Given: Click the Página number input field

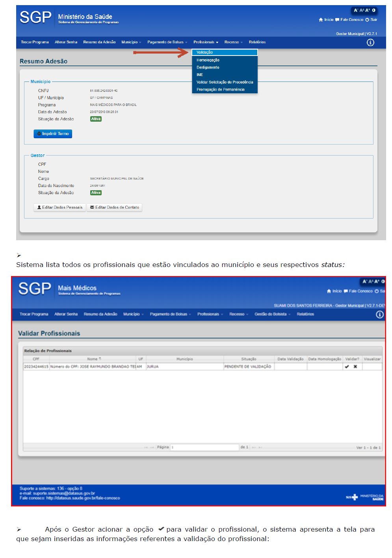Looking at the screenshot, I should (x=204, y=447).
